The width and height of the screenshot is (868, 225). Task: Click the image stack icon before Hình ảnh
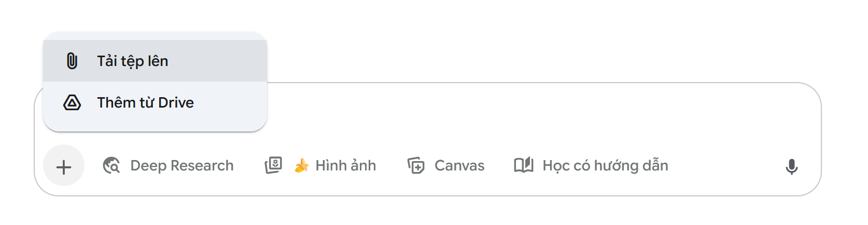coord(273,166)
